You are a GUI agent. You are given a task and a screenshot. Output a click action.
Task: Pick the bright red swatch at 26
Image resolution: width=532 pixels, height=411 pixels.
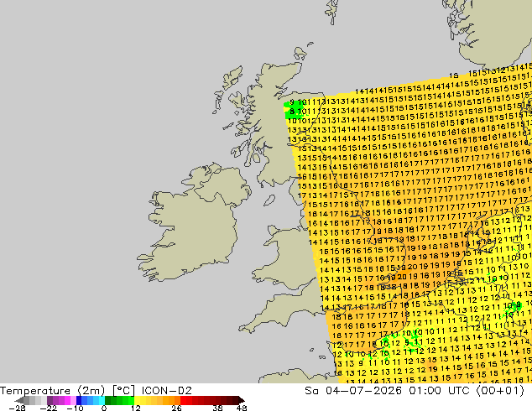(x=183, y=400)
